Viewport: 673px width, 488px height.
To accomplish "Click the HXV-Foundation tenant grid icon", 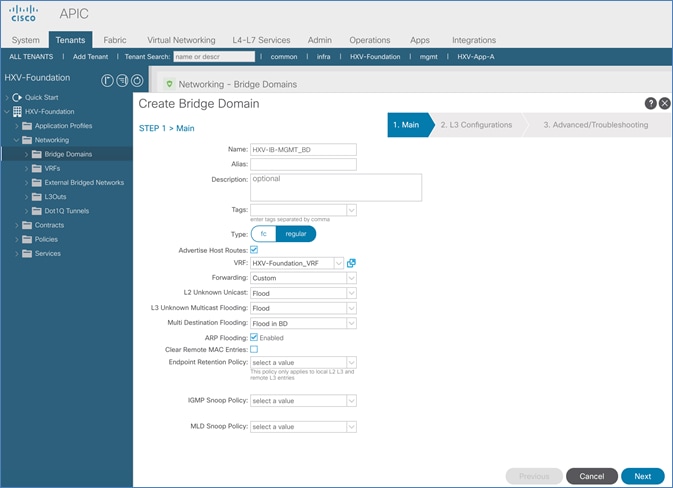I will click(17, 112).
